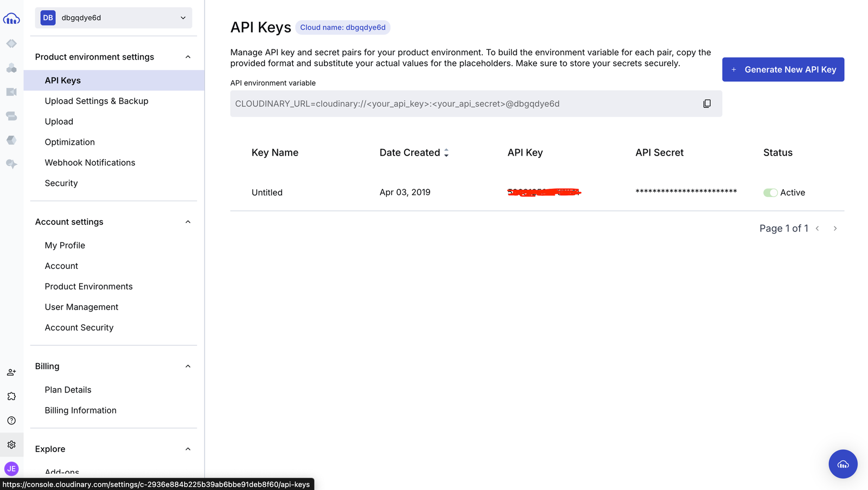This screenshot has height=490, width=868.
Task: Click the Status column header
Action: tap(778, 153)
